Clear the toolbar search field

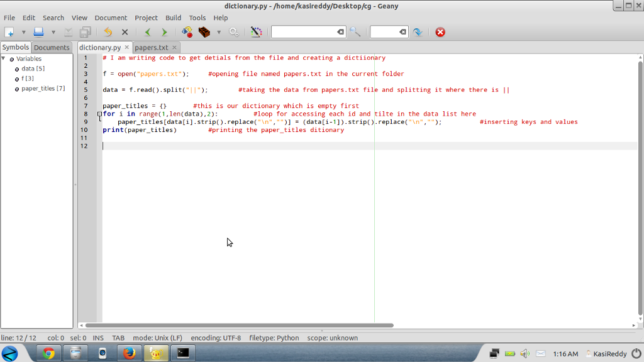[x=340, y=32]
